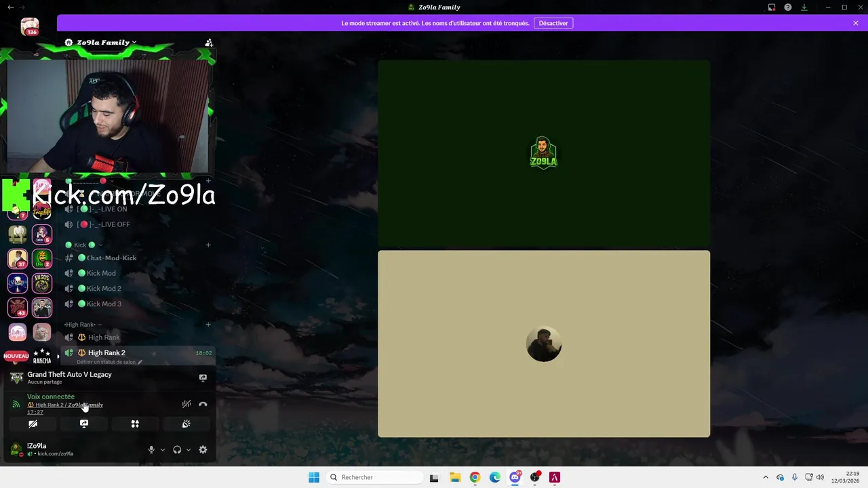Show hidden system tray icons
Viewport: 868px width, 488px height.
point(766,477)
